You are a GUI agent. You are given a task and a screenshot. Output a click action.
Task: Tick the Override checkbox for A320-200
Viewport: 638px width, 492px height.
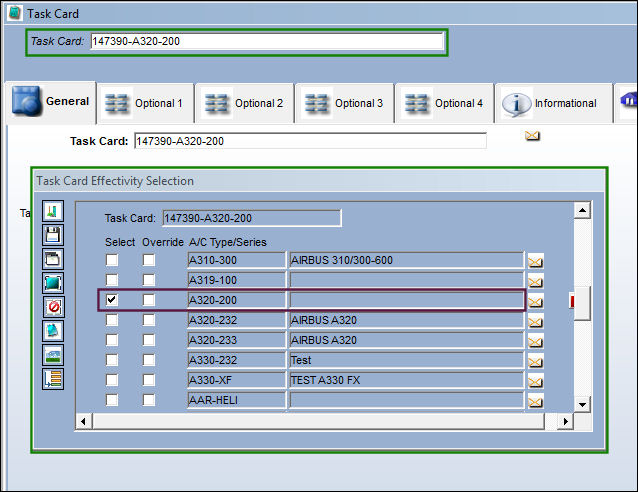tap(149, 300)
